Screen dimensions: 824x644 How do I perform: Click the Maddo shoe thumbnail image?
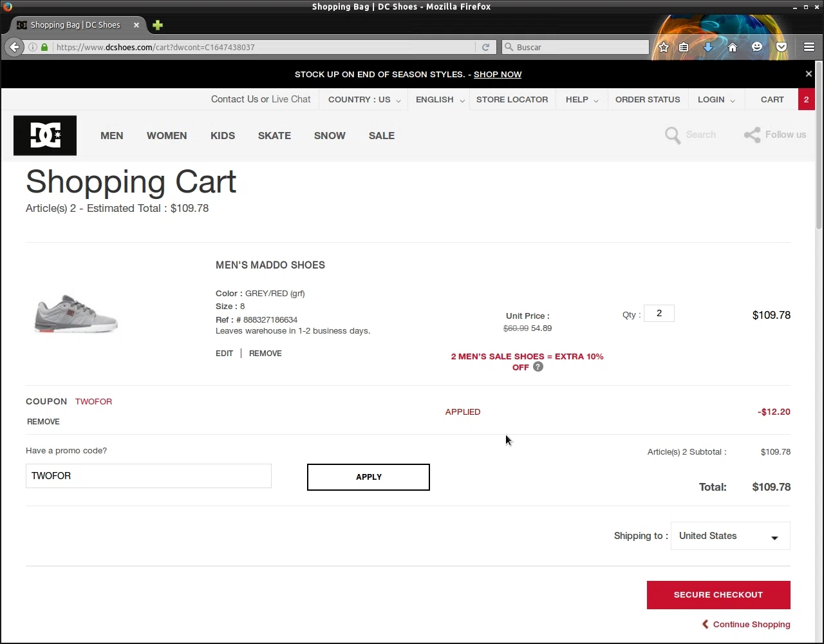[76, 314]
